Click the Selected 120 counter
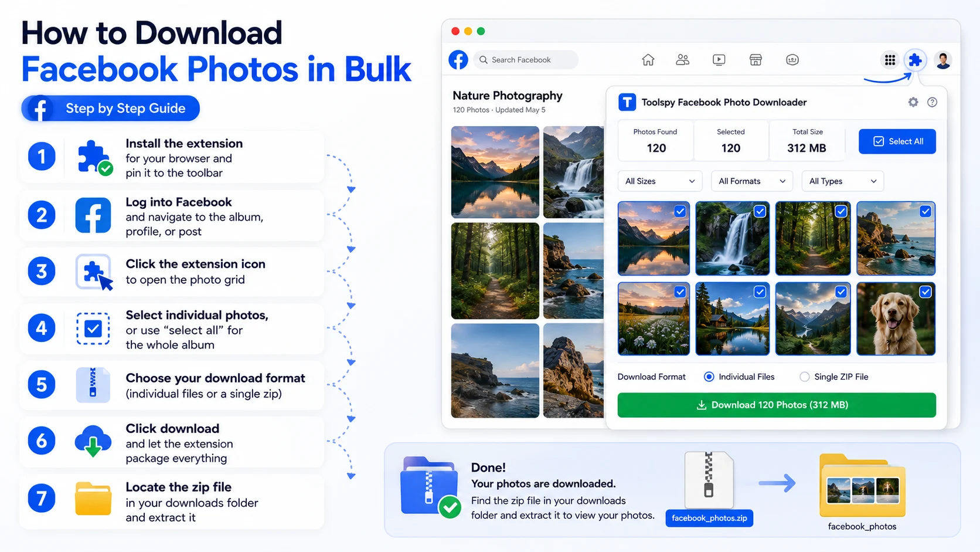 click(731, 141)
